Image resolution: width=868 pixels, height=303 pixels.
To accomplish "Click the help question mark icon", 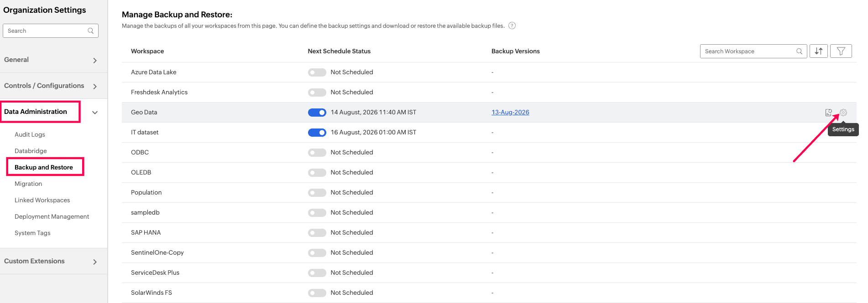I will point(512,26).
